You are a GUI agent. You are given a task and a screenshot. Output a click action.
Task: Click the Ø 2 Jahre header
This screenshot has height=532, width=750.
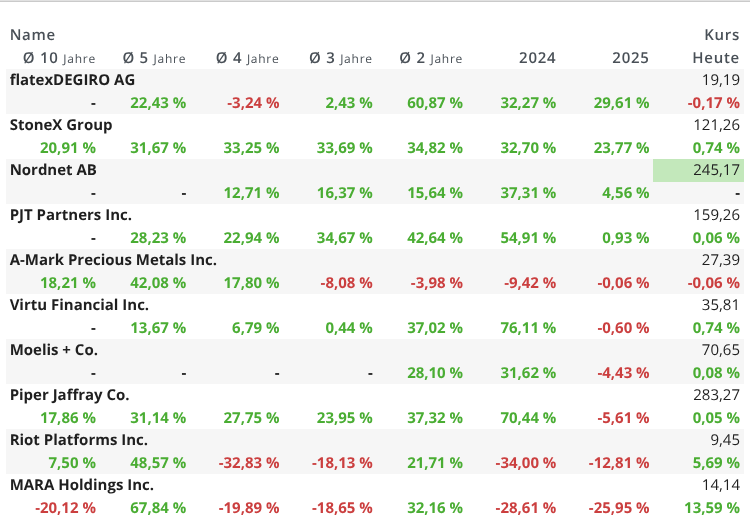(x=431, y=58)
